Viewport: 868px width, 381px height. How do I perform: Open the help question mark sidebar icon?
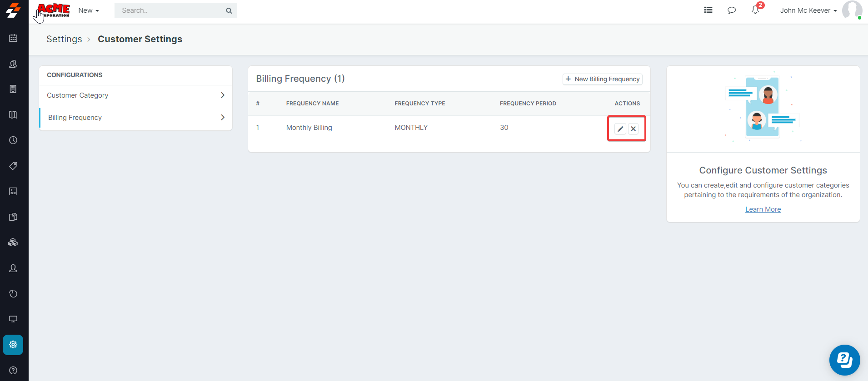point(13,370)
